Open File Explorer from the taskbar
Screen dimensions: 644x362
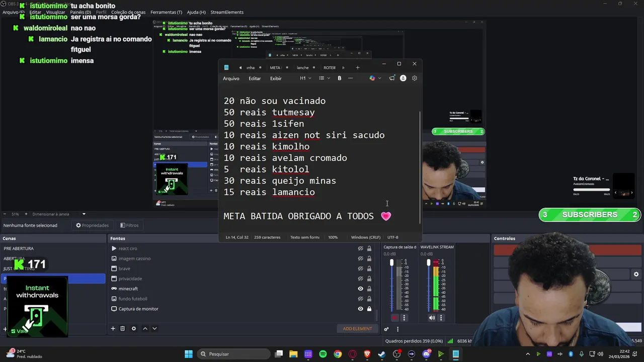click(x=293, y=354)
